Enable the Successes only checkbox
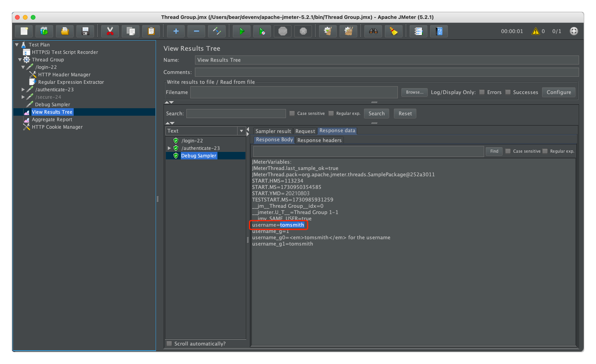Viewport: 596px width, 364px height. click(508, 92)
